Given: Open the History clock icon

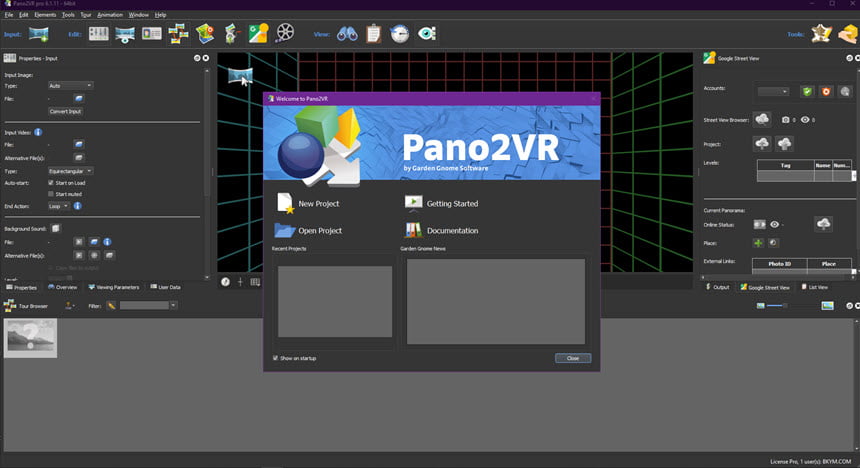Looking at the screenshot, I should pyautogui.click(x=400, y=34).
